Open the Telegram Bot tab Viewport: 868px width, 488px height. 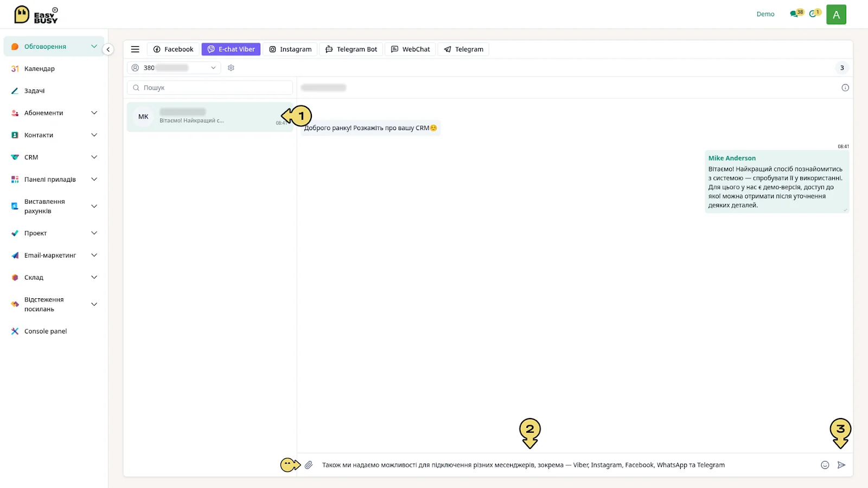pos(351,49)
